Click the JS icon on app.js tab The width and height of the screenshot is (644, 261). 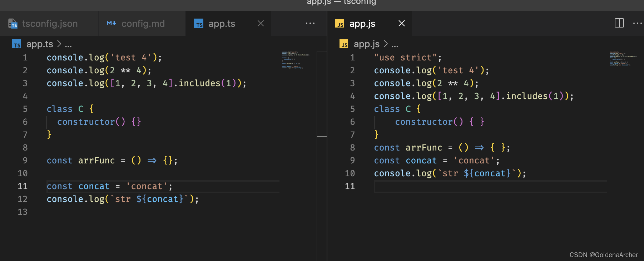click(340, 24)
